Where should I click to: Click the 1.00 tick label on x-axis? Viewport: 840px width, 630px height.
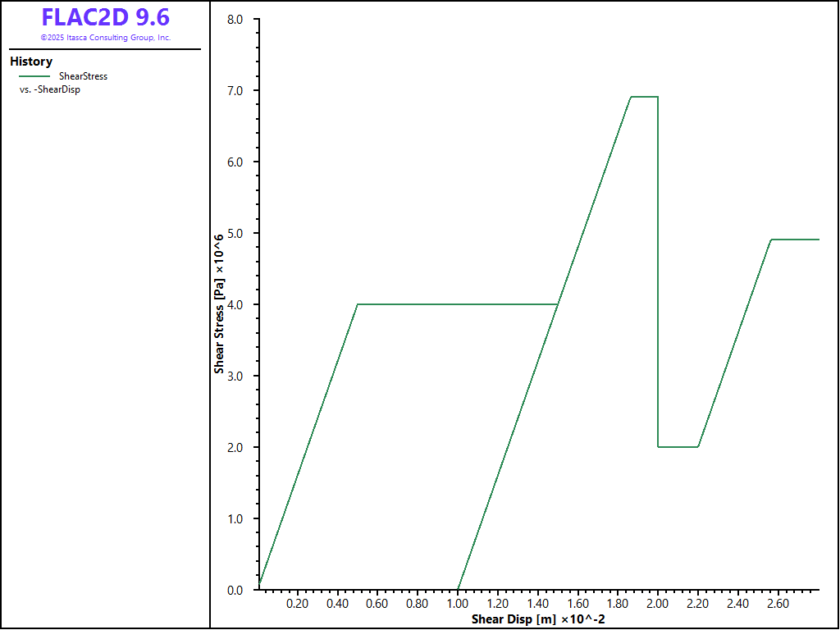pyautogui.click(x=457, y=604)
